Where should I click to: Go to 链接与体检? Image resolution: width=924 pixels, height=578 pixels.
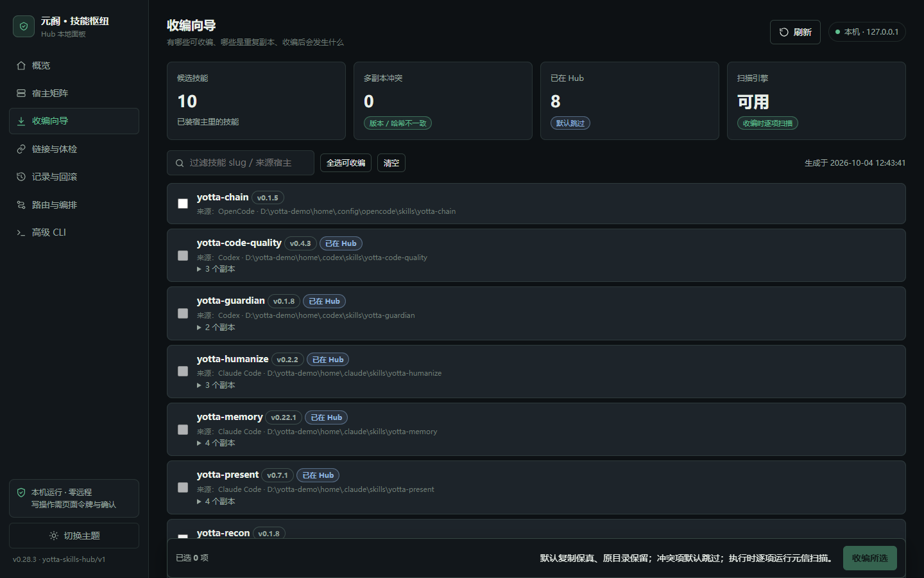(x=74, y=149)
